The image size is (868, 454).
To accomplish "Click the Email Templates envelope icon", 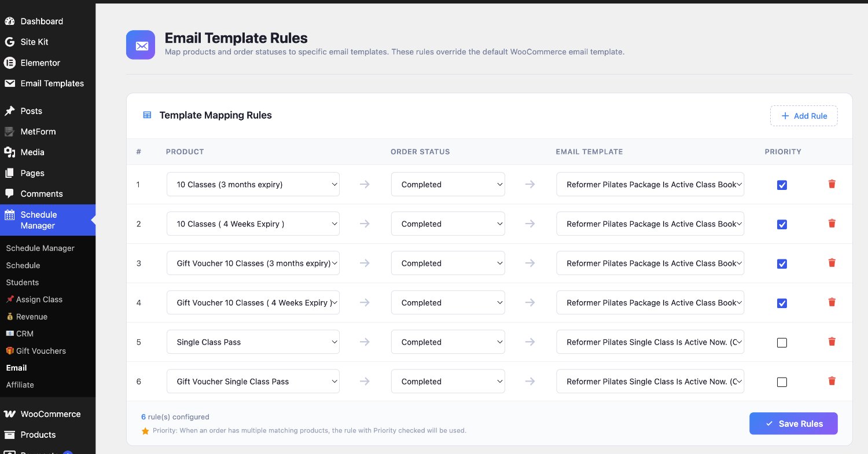I will click(x=9, y=83).
